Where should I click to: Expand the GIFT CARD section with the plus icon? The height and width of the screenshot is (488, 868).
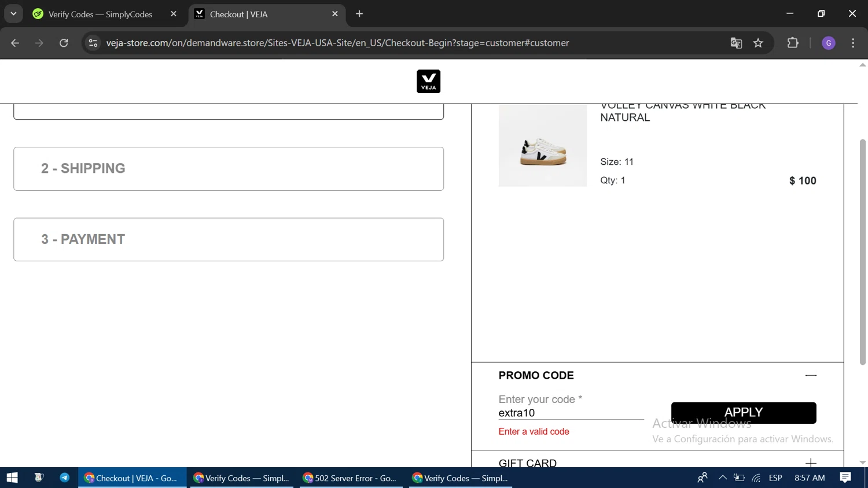(x=811, y=463)
